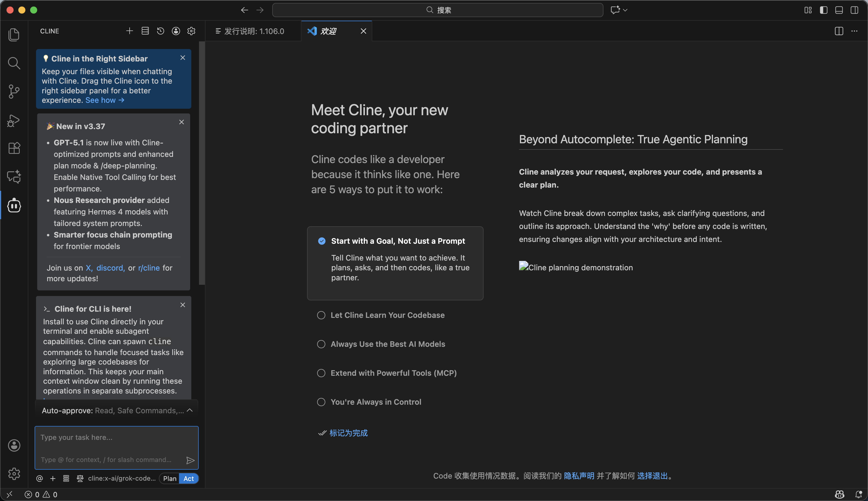
Task: Open the chat dropdown arrow in title bar
Action: point(625,10)
